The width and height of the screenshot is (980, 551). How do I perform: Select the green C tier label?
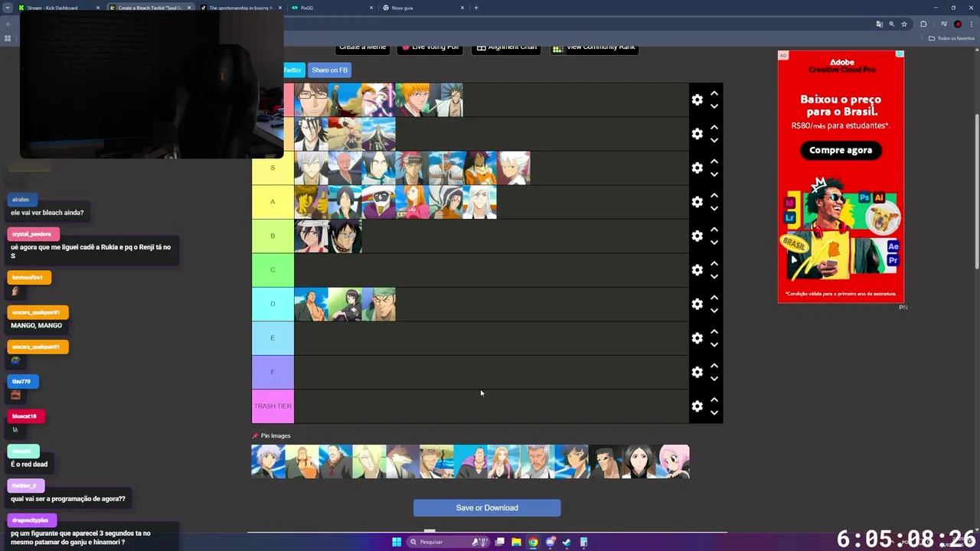coord(273,270)
